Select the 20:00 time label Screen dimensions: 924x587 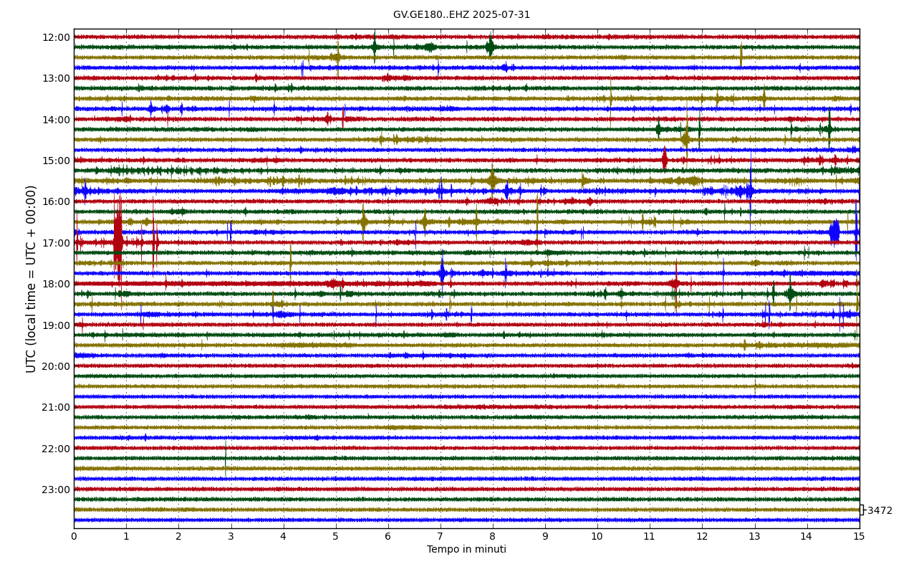(56, 366)
